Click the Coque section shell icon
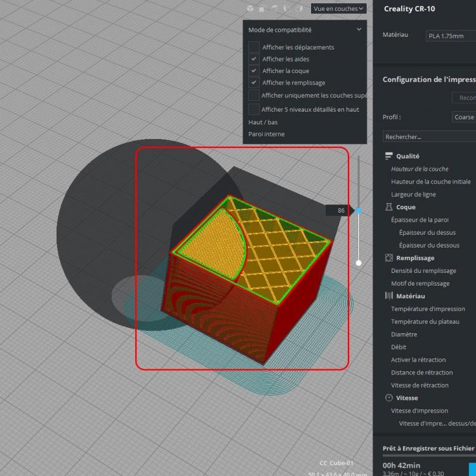Image resolution: width=476 pixels, height=476 pixels. [388, 207]
